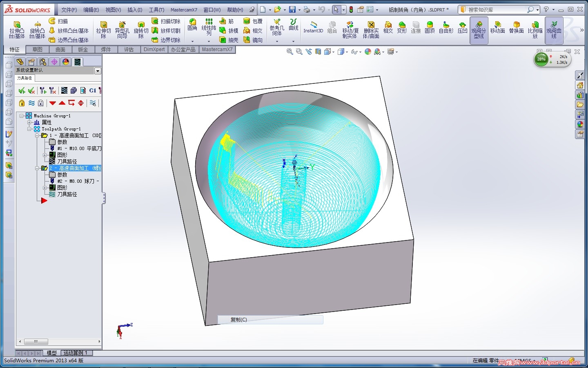Click the 镜向 mirror button
This screenshot has width=588, height=368.
click(x=253, y=40)
